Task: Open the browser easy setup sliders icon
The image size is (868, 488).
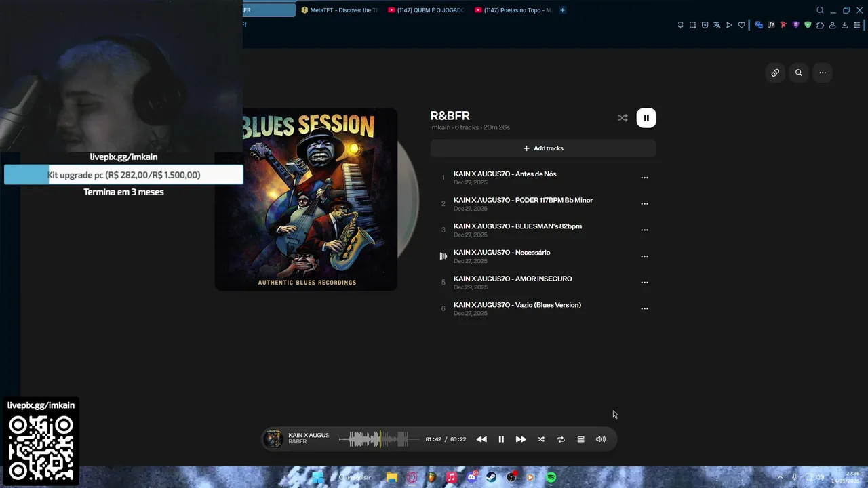Action: click(x=856, y=25)
